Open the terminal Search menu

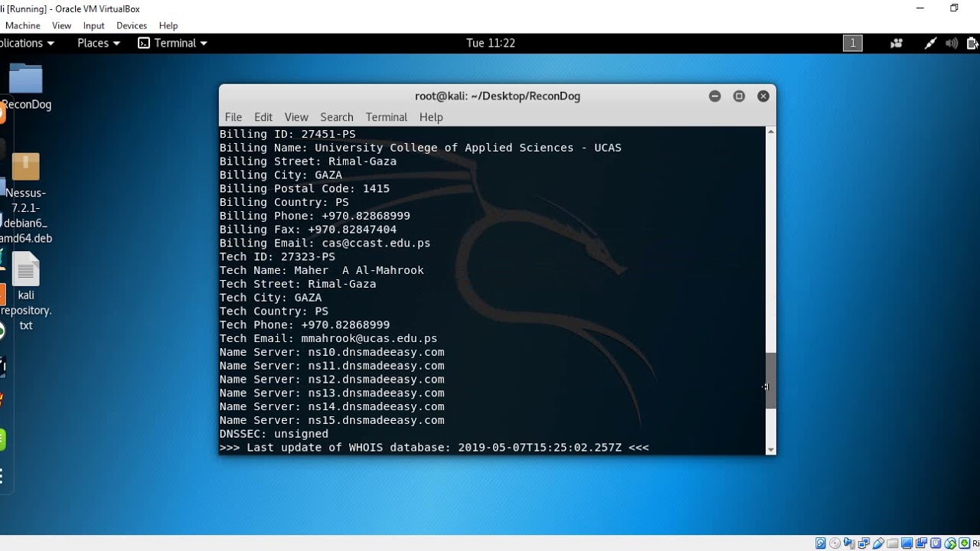[337, 117]
